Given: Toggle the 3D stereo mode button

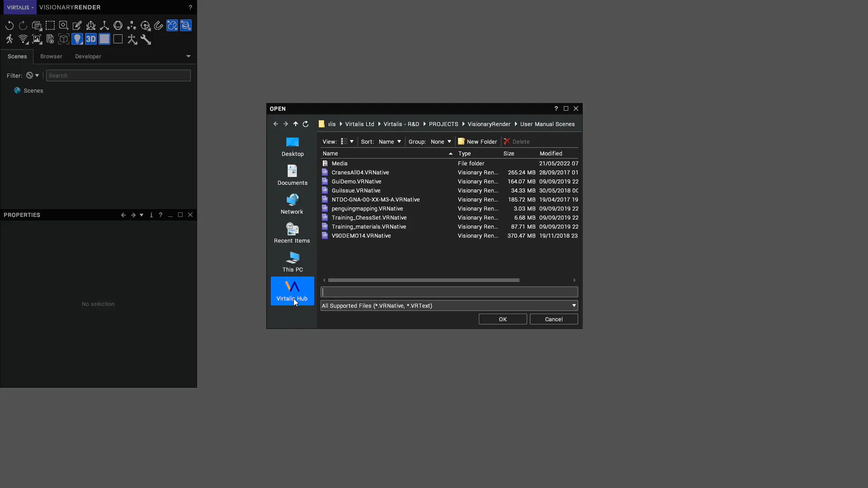Looking at the screenshot, I should (91, 39).
